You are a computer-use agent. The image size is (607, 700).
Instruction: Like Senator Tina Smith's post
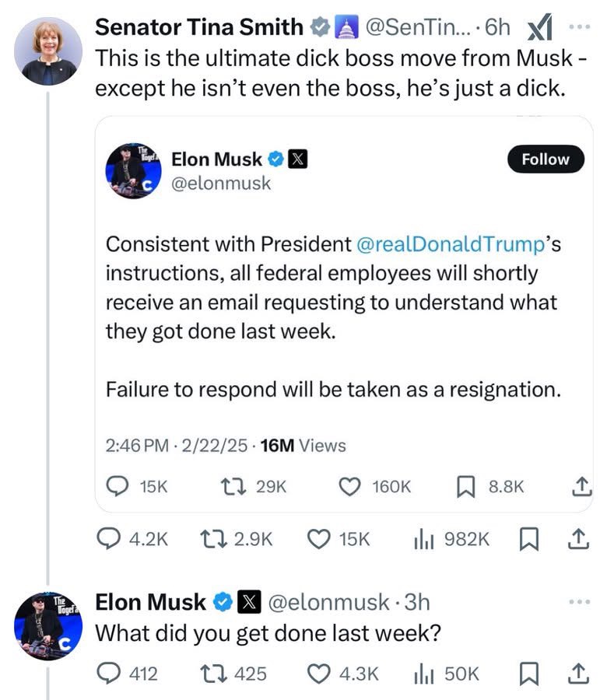pos(318,538)
